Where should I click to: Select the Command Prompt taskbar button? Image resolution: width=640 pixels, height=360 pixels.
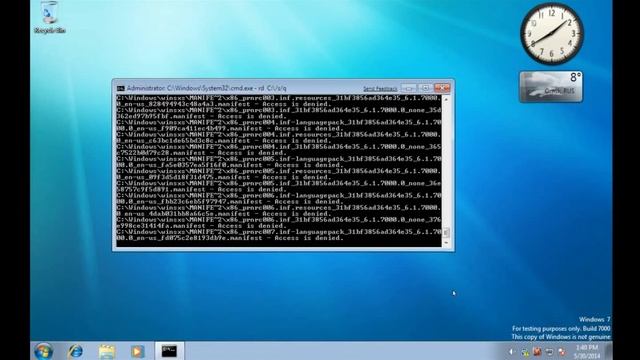169,351
